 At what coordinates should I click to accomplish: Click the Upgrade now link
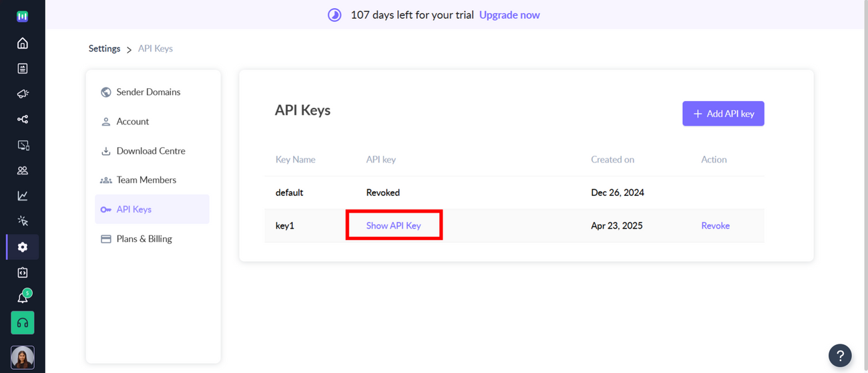point(509,15)
